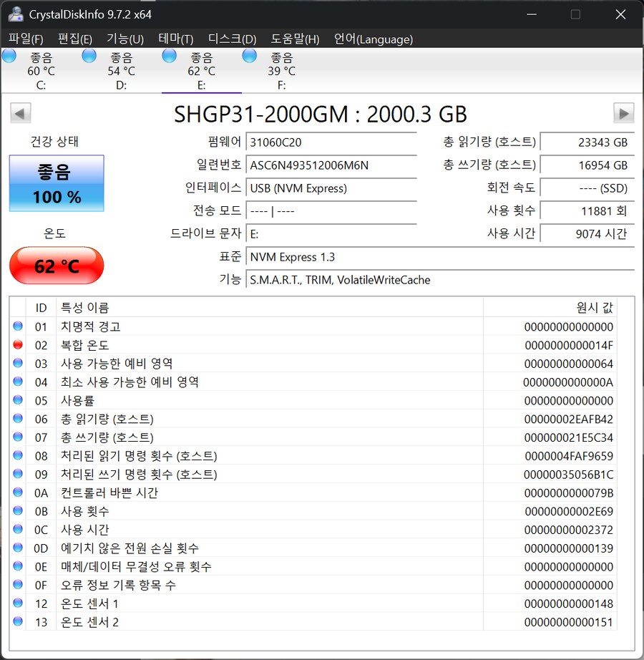Screen dimensions: 644x660
Task: Click the blue dot beside 컨트롤러 바쁜 시간
Action: point(17,492)
